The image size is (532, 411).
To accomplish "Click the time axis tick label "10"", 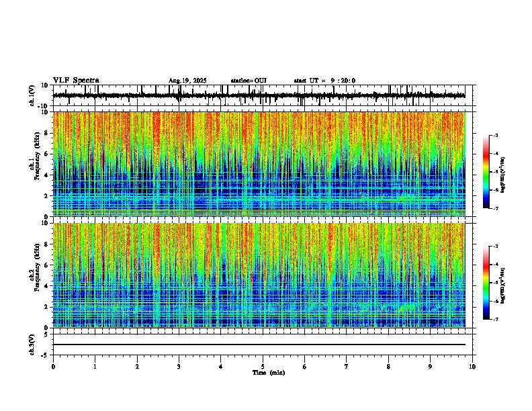I will (472, 367).
